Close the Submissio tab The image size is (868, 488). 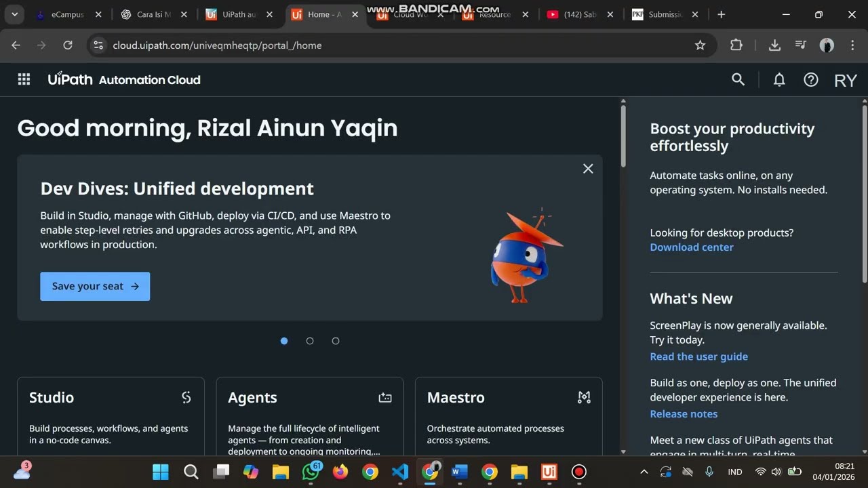pyautogui.click(x=694, y=14)
